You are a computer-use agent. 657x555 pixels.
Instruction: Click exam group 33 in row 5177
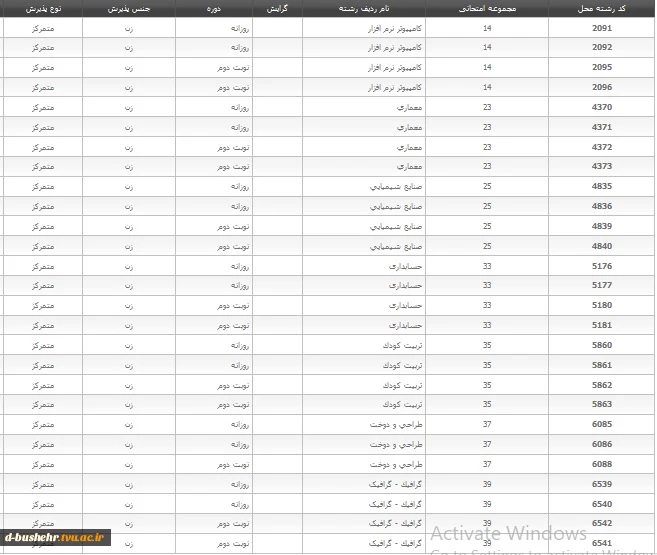point(487,285)
